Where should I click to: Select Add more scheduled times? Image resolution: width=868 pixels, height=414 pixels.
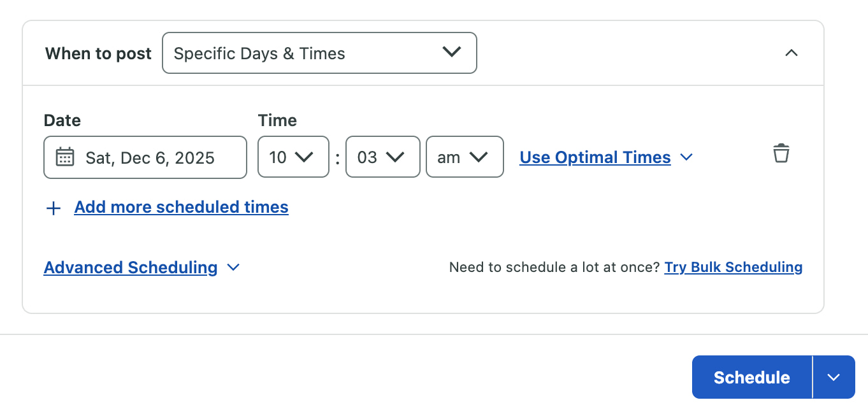(181, 207)
